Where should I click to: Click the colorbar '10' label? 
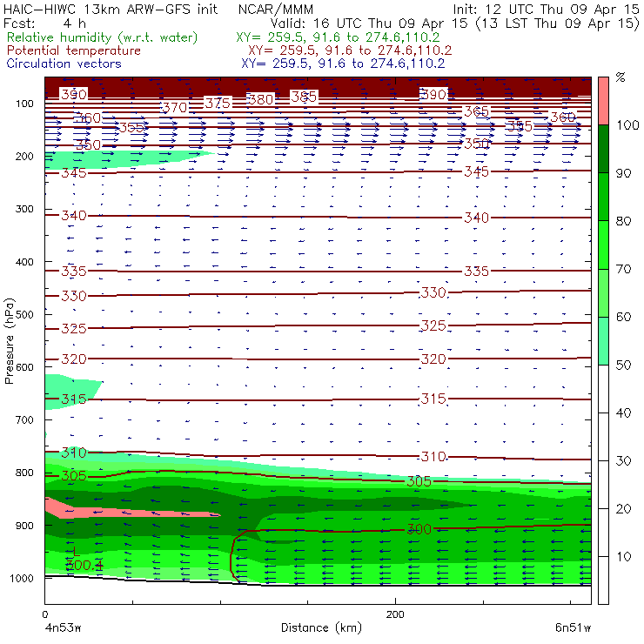[623, 557]
